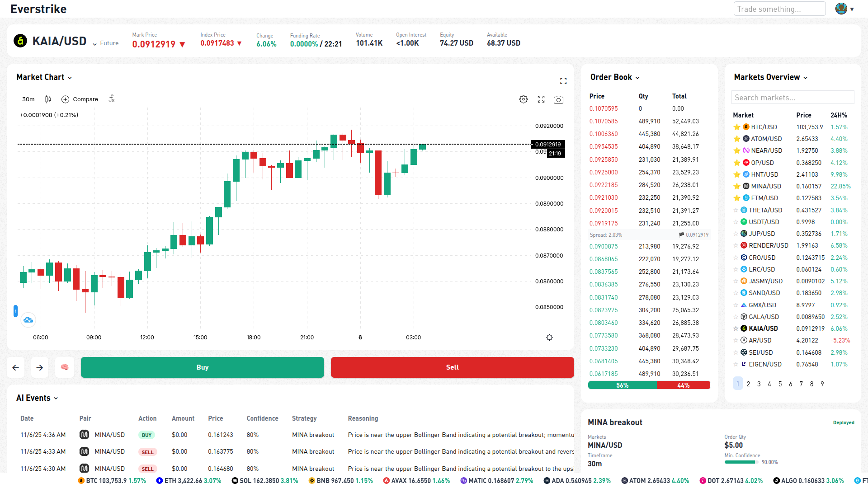Expand the chart to fullscreen with arrows icon

pos(541,99)
